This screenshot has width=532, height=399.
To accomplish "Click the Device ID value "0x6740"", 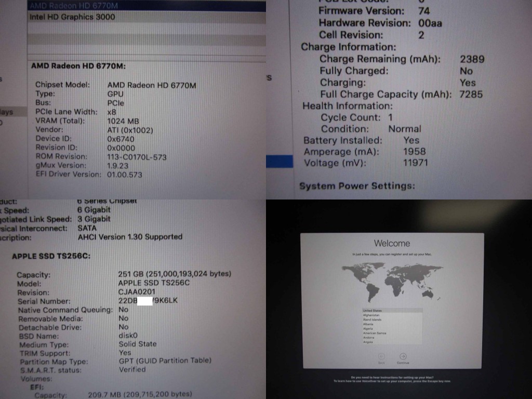I will [x=121, y=139].
